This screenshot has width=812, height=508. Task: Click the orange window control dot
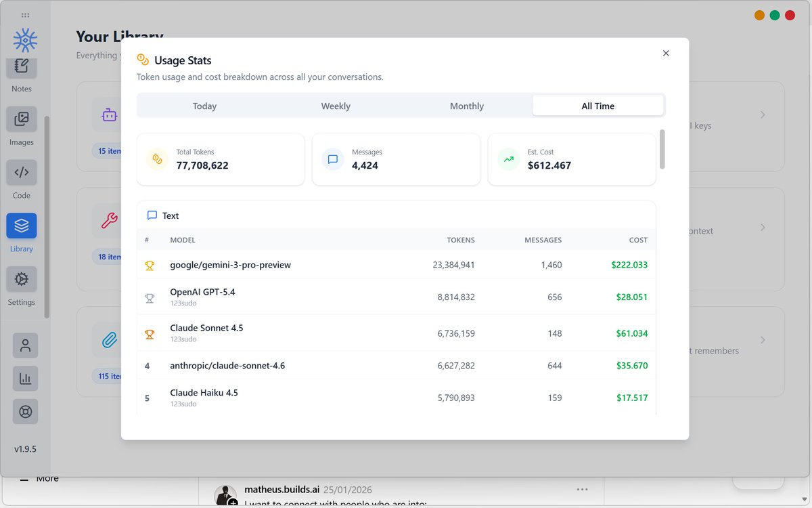pyautogui.click(x=760, y=15)
